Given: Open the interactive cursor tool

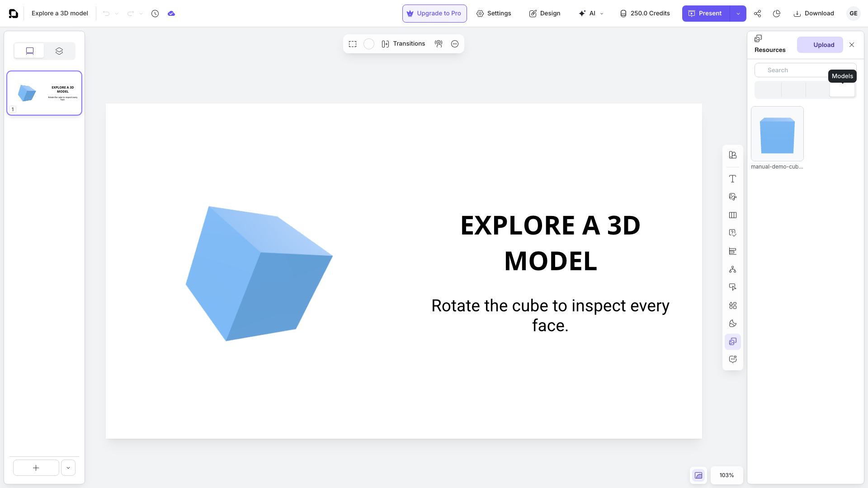Looking at the screenshot, I should 733,287.
